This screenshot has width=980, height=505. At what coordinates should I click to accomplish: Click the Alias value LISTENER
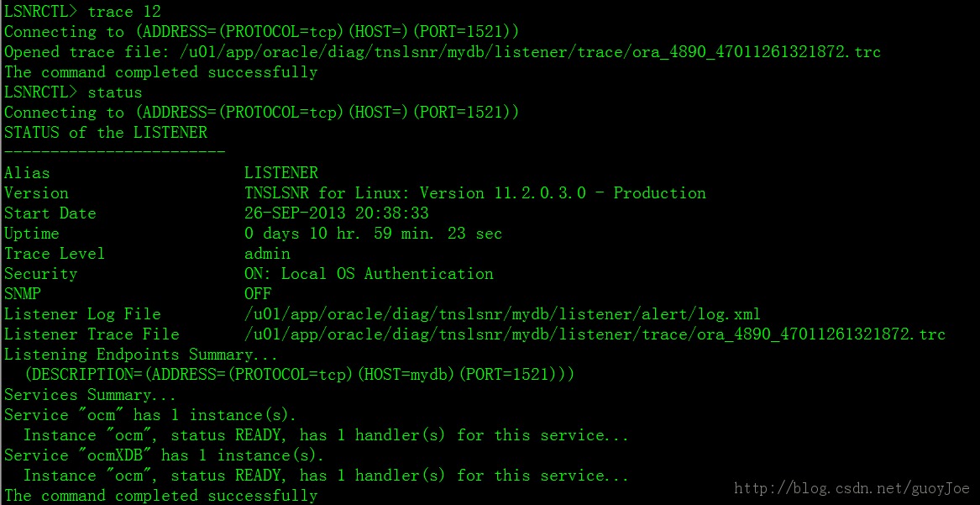tap(281, 173)
